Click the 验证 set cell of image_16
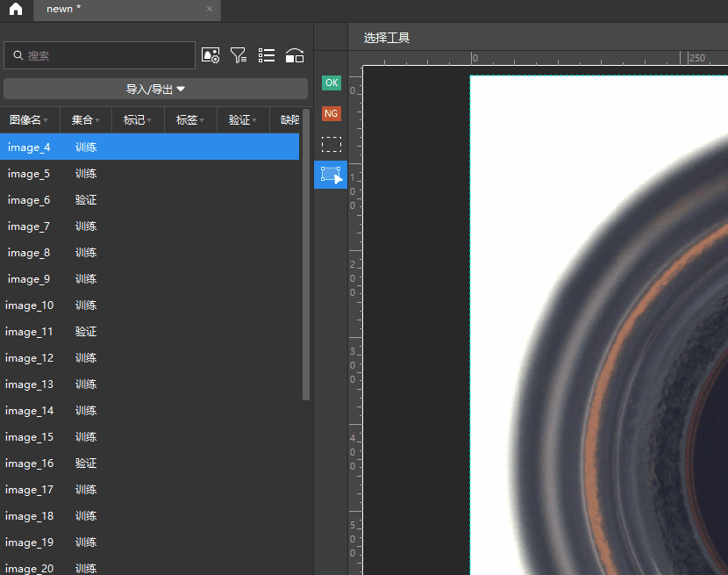728x575 pixels. coord(86,463)
